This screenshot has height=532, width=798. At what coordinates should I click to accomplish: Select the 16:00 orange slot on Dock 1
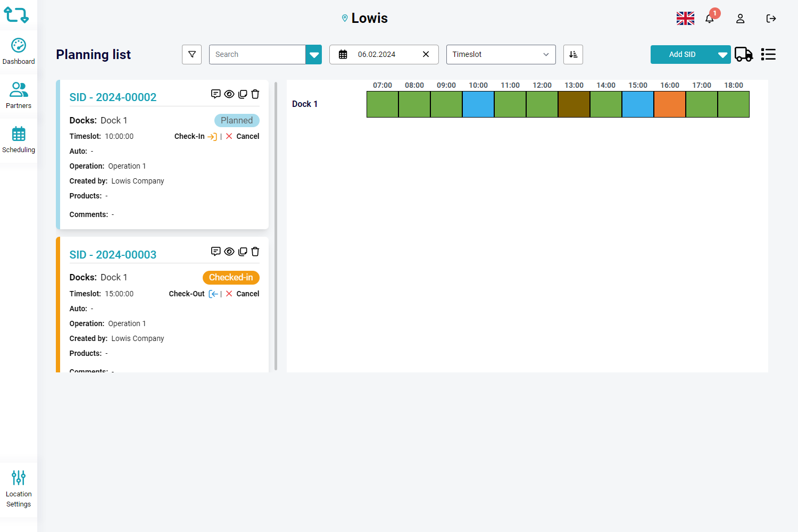[x=670, y=104]
